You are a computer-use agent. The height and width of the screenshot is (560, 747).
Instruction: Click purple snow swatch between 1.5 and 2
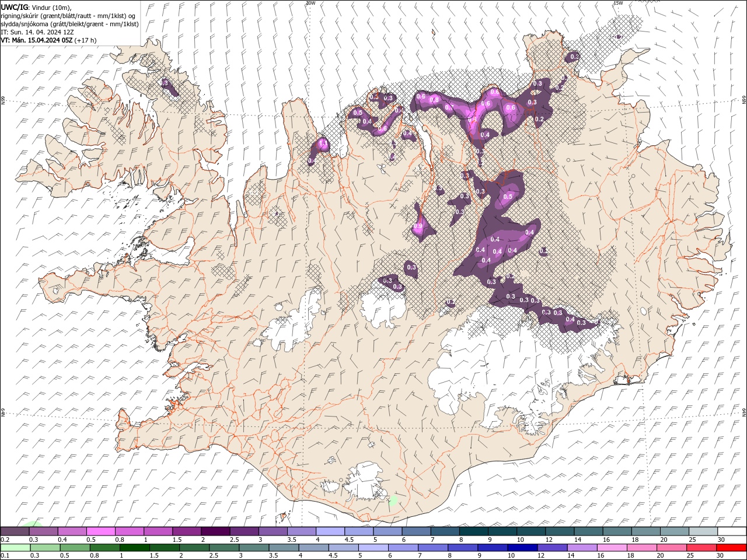[187, 531]
